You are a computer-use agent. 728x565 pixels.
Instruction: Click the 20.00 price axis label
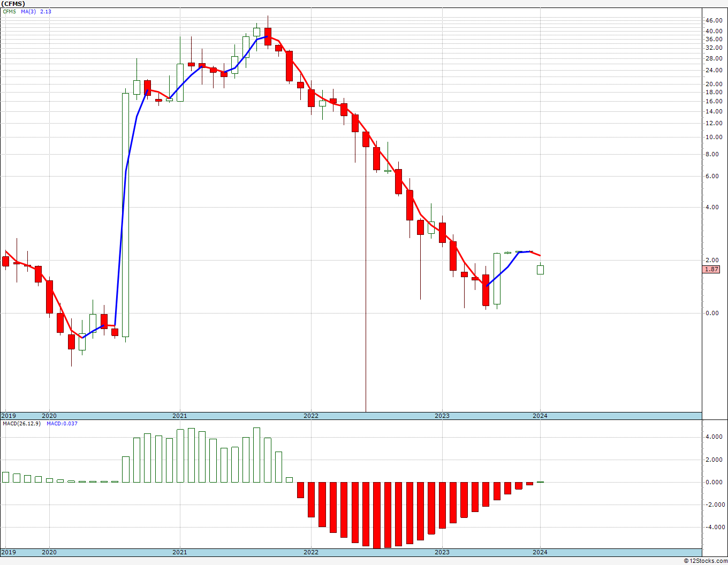[714, 84]
